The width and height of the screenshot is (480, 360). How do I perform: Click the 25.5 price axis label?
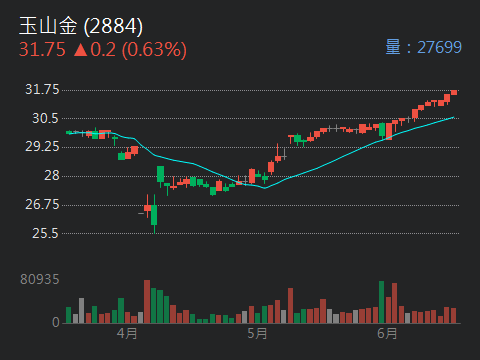tap(45, 233)
